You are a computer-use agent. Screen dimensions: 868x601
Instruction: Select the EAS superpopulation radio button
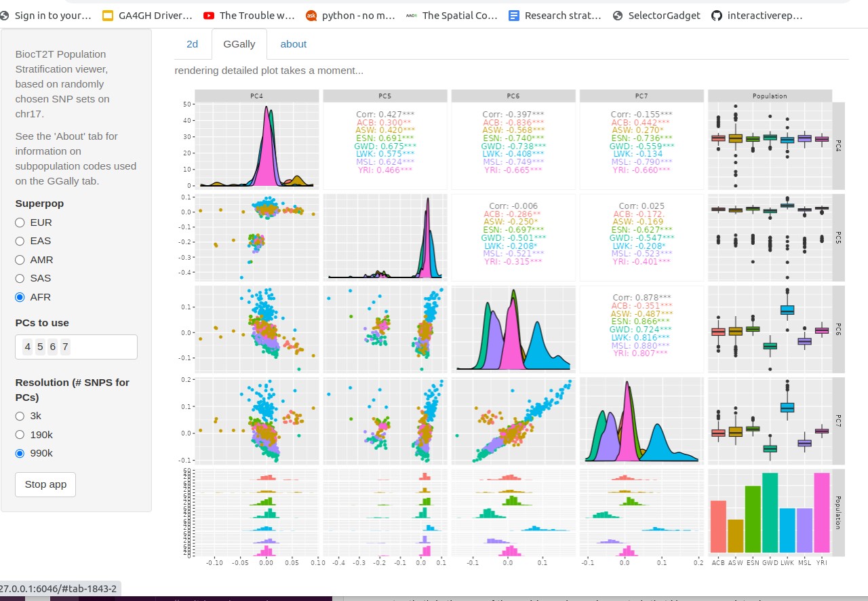click(20, 241)
